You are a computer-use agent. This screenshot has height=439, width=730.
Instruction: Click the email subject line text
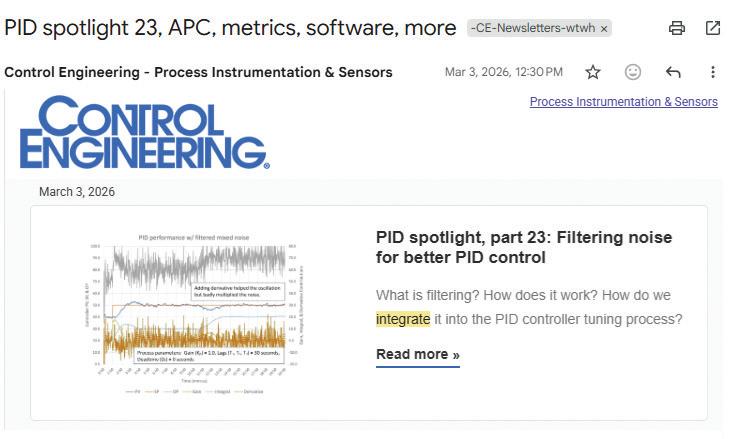coord(230,28)
